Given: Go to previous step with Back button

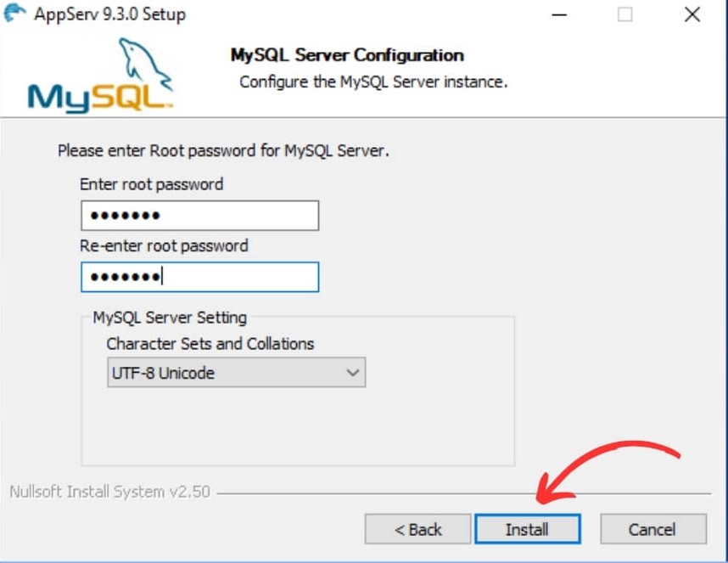Looking at the screenshot, I should 417,529.
